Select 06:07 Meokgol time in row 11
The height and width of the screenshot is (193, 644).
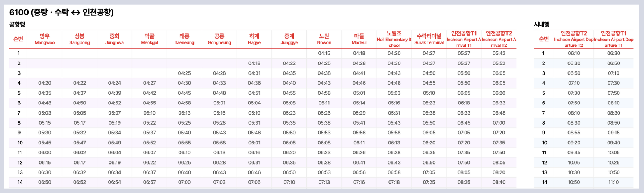point(149,153)
